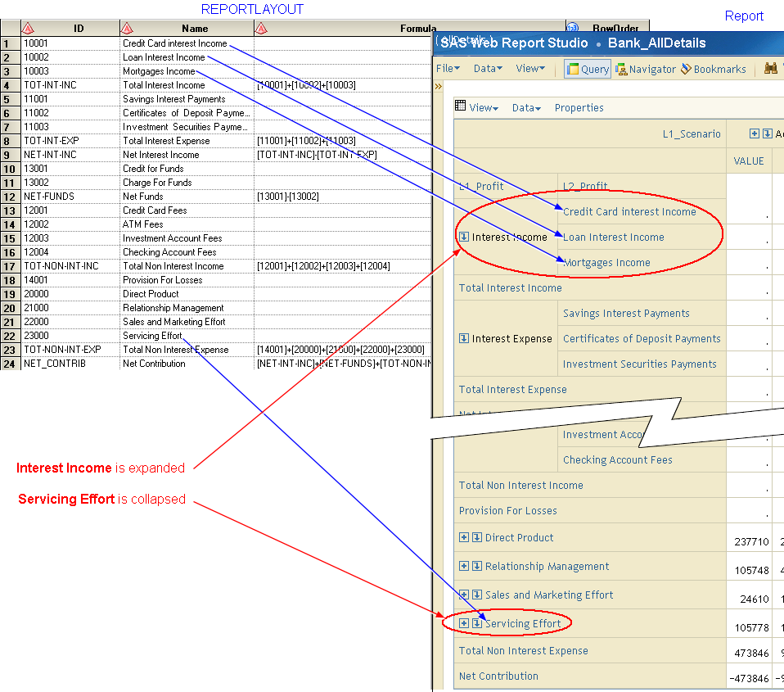The width and height of the screenshot is (784, 692).
Task: Click the drill-down arrow beside Relationship Management
Action: 476,567
